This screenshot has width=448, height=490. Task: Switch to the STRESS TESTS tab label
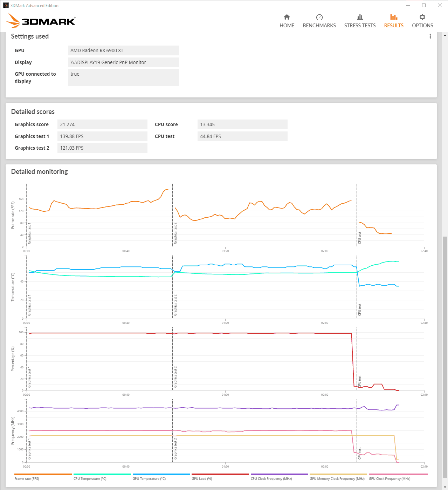(x=360, y=26)
